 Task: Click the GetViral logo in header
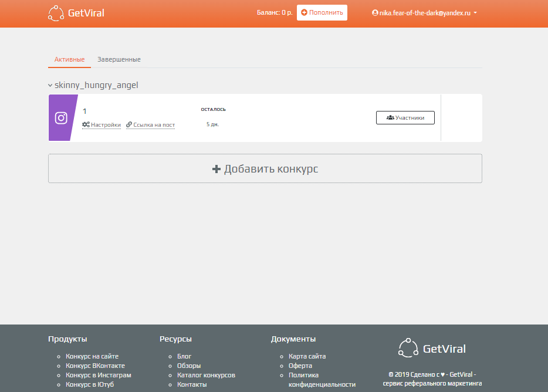(76, 13)
